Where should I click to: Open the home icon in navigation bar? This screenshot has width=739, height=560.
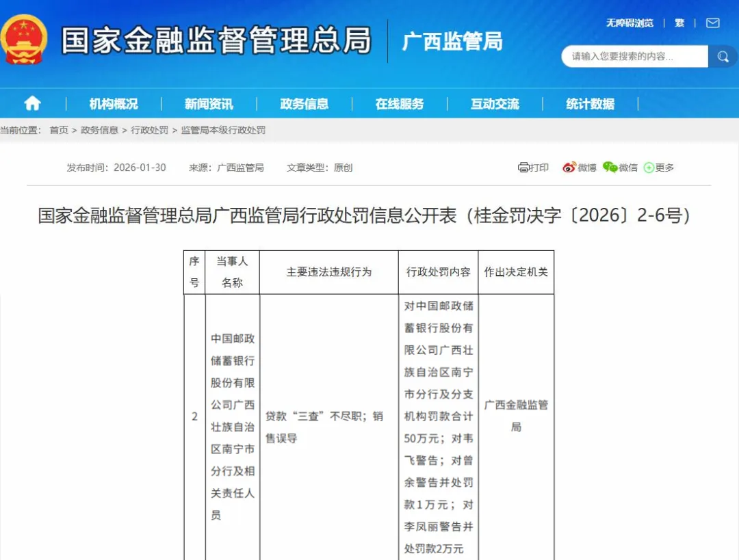point(33,103)
